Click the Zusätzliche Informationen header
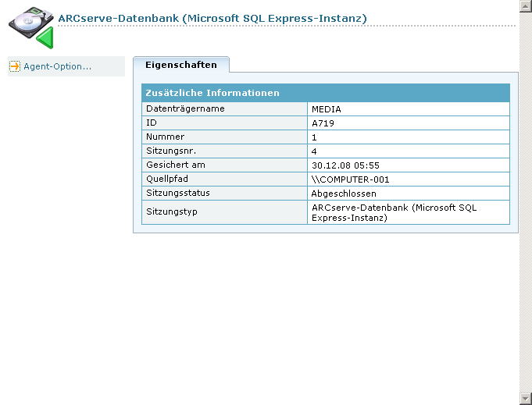This screenshot has width=532, height=405. 326,93
